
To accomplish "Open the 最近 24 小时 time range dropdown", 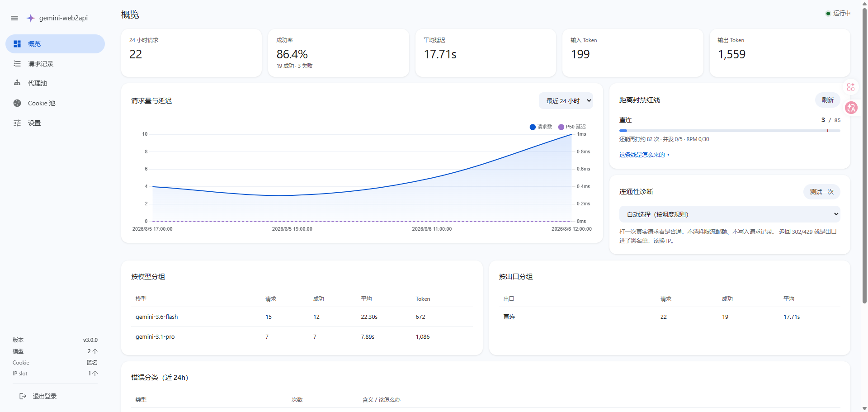I will coord(566,101).
